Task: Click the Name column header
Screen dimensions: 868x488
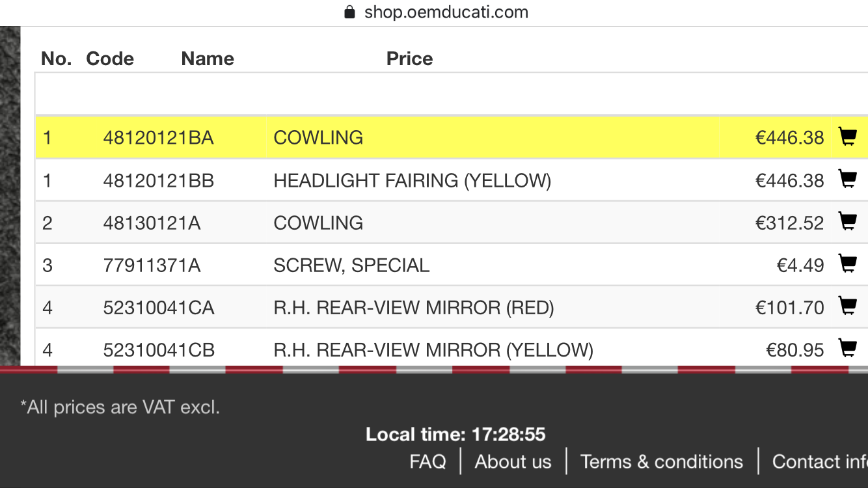Action: 208,59
